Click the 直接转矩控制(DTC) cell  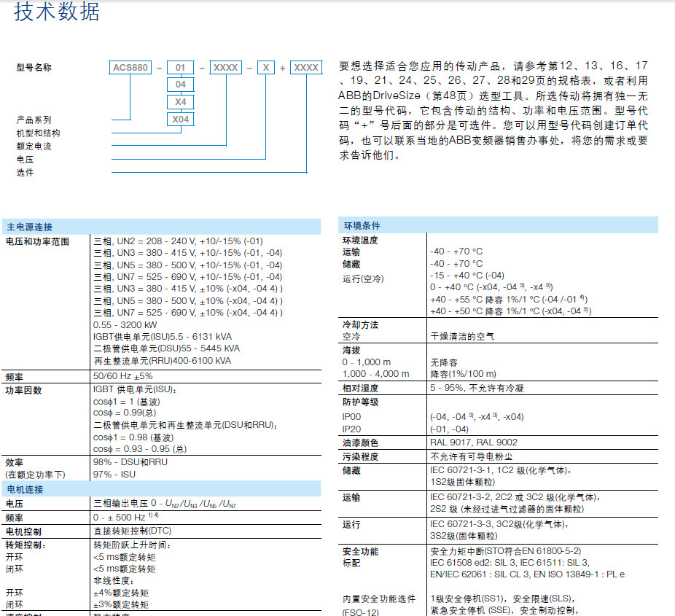pyautogui.click(x=133, y=531)
